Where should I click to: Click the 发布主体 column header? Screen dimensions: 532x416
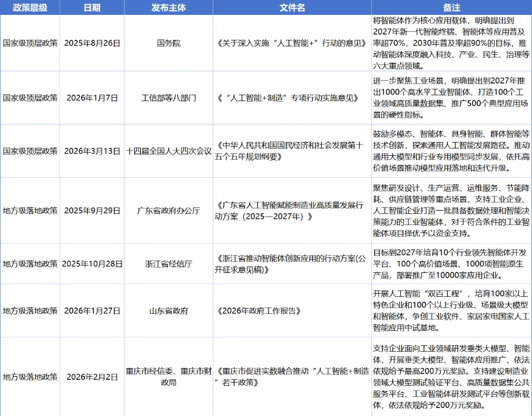tap(169, 7)
